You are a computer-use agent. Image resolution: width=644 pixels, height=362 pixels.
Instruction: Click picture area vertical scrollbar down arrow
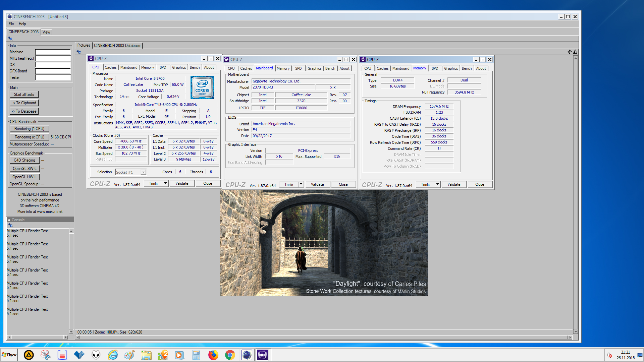(576, 332)
